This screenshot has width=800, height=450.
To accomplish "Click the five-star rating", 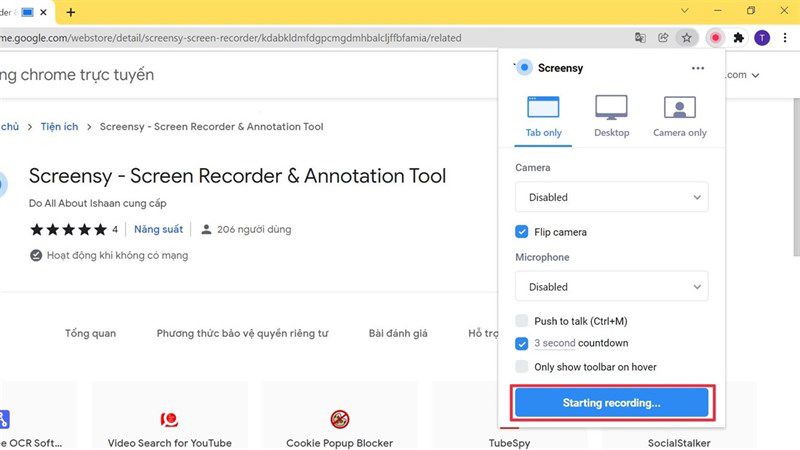I will tap(68, 230).
